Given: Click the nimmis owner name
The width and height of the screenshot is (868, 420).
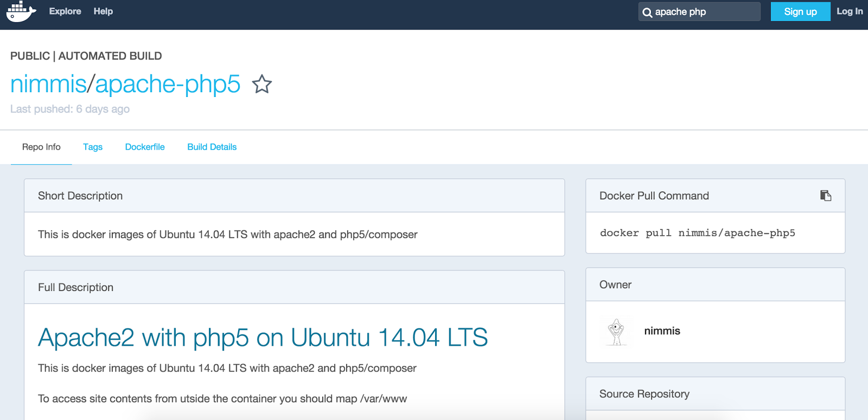Looking at the screenshot, I should coord(662,331).
